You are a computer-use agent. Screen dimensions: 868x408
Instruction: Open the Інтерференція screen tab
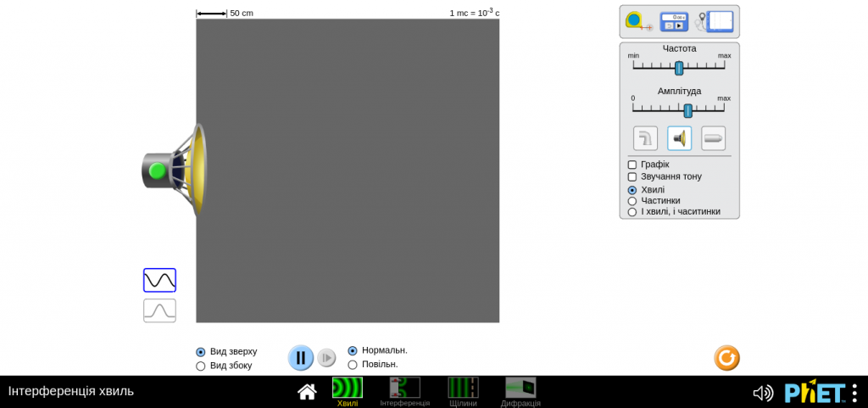tap(404, 392)
